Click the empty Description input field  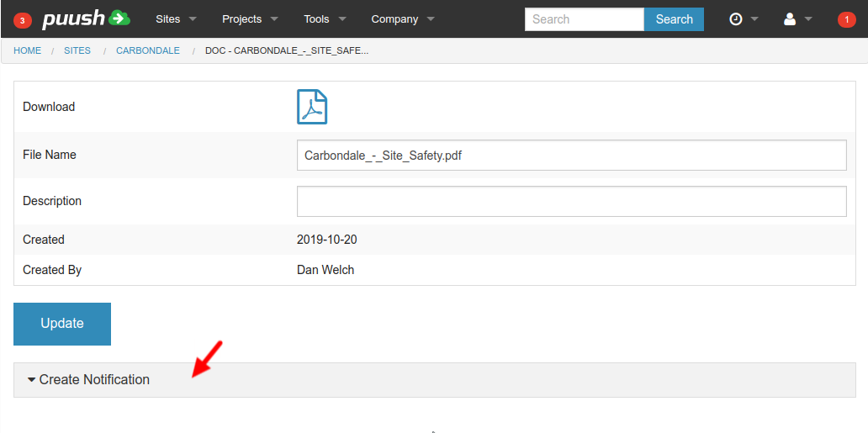click(x=571, y=202)
